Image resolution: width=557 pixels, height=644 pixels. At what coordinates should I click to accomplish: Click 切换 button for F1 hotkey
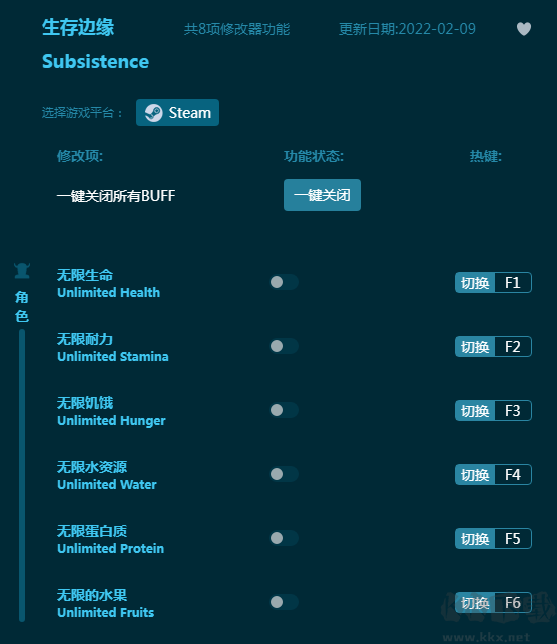coord(475,283)
